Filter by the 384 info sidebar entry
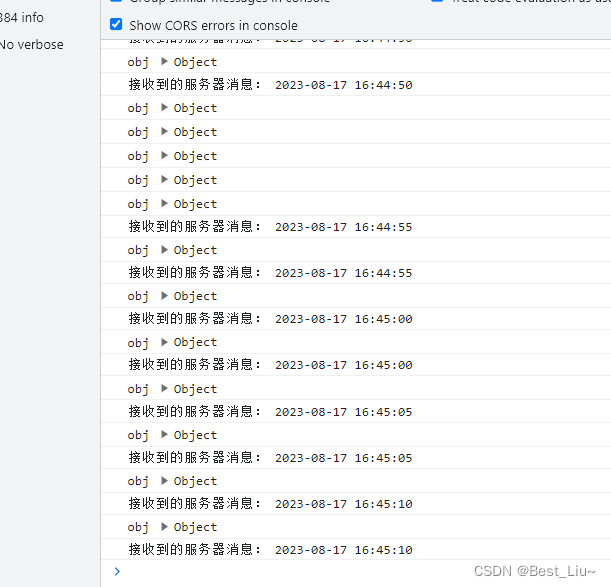 pos(21,18)
